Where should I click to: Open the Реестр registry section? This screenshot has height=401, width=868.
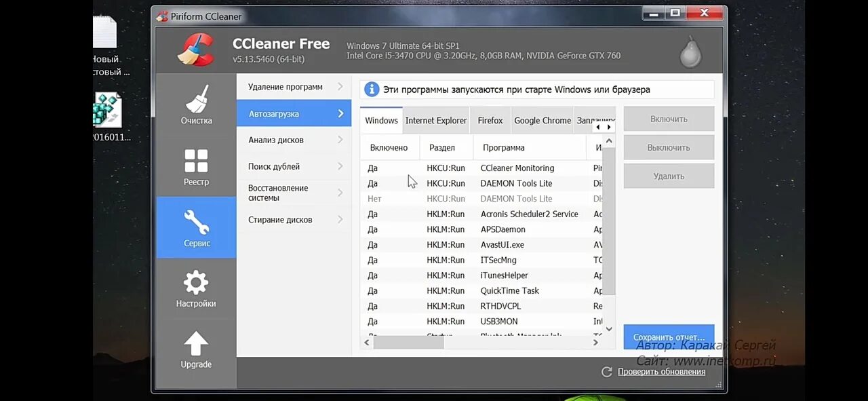tap(196, 166)
